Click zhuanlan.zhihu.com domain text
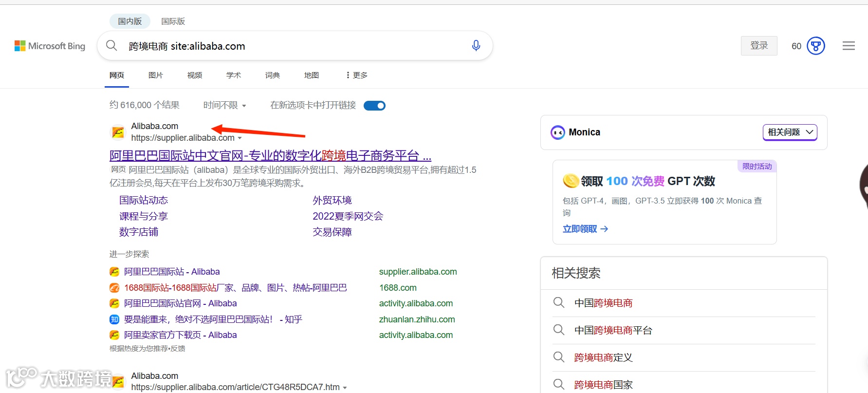The height and width of the screenshot is (393, 868). [x=417, y=319]
